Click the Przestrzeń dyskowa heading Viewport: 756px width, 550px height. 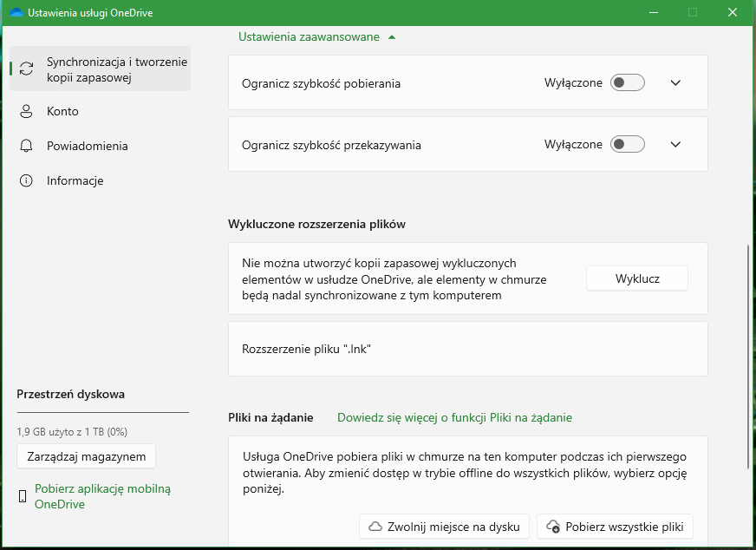[70, 394]
